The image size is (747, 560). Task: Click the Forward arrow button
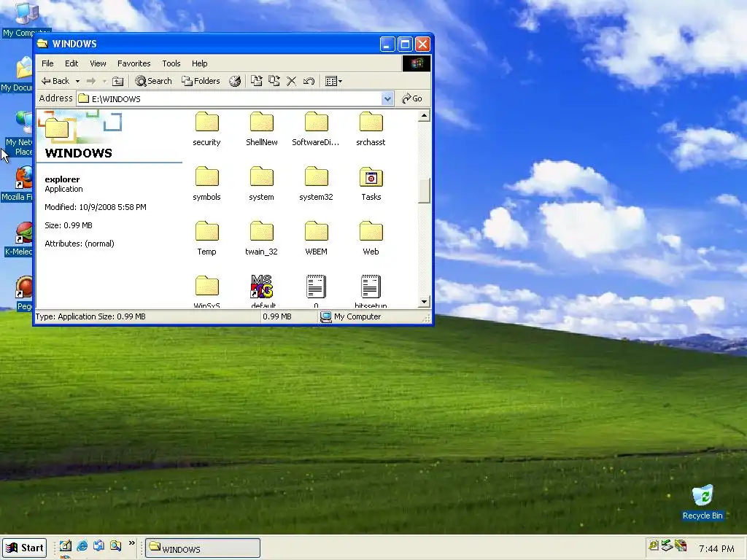91,81
